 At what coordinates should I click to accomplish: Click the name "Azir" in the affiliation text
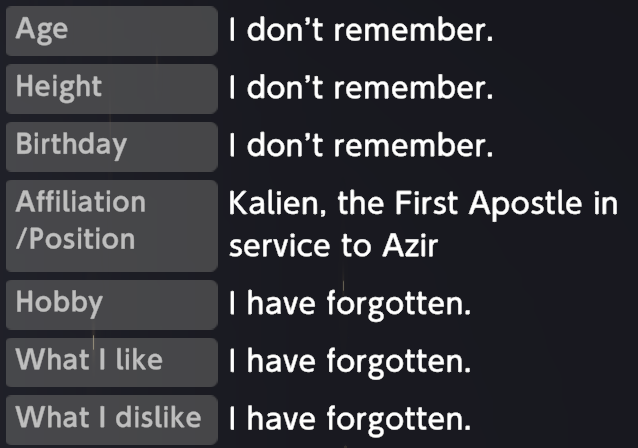point(410,245)
